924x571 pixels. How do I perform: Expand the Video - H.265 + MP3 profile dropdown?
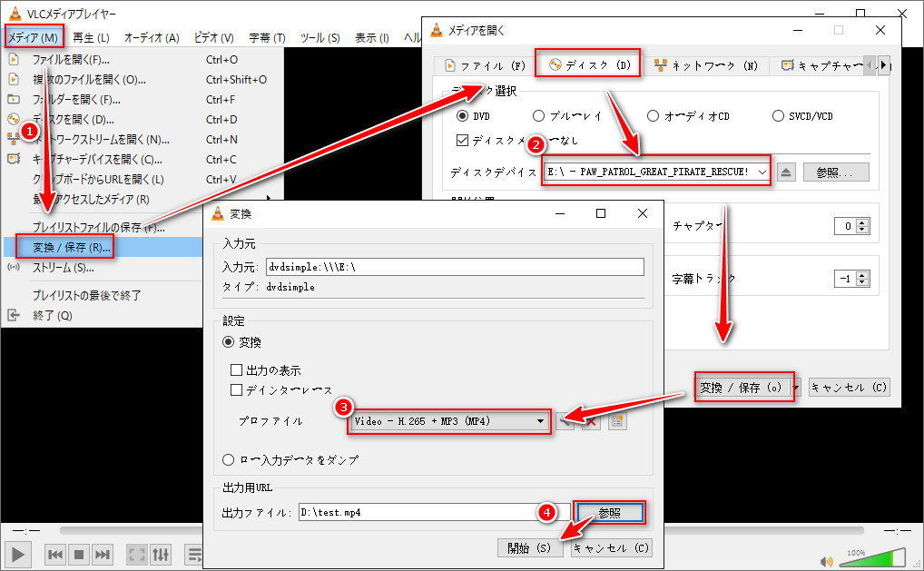click(x=541, y=421)
